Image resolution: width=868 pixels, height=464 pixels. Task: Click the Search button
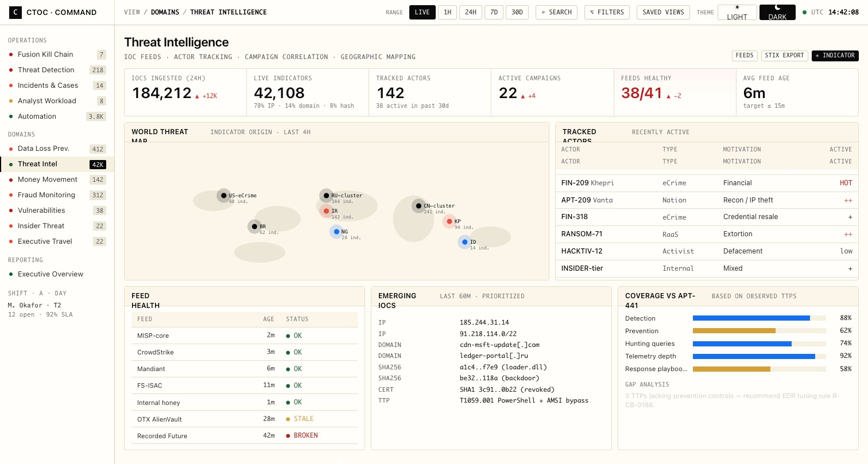(x=556, y=12)
